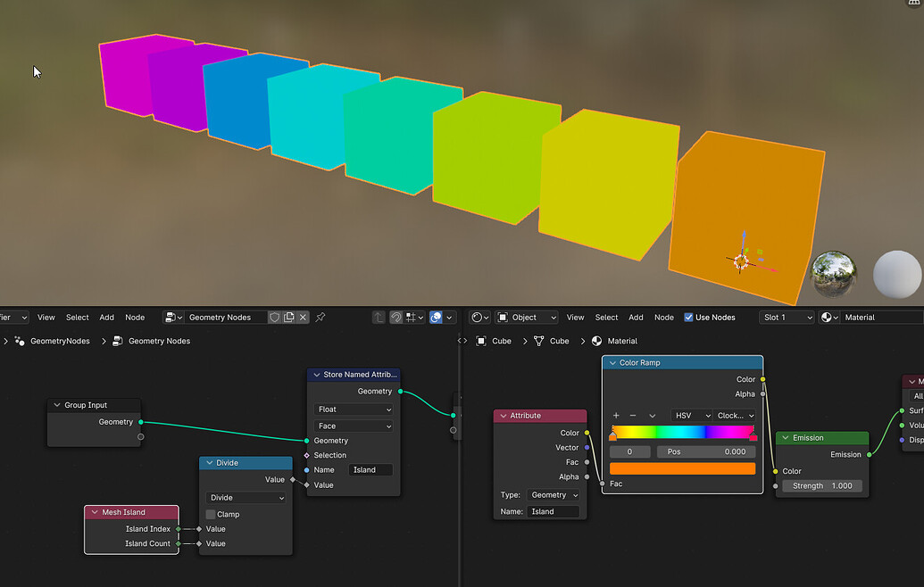Click Cube mesh data breadcrumb icon
The image size is (924, 587).
tap(538, 341)
